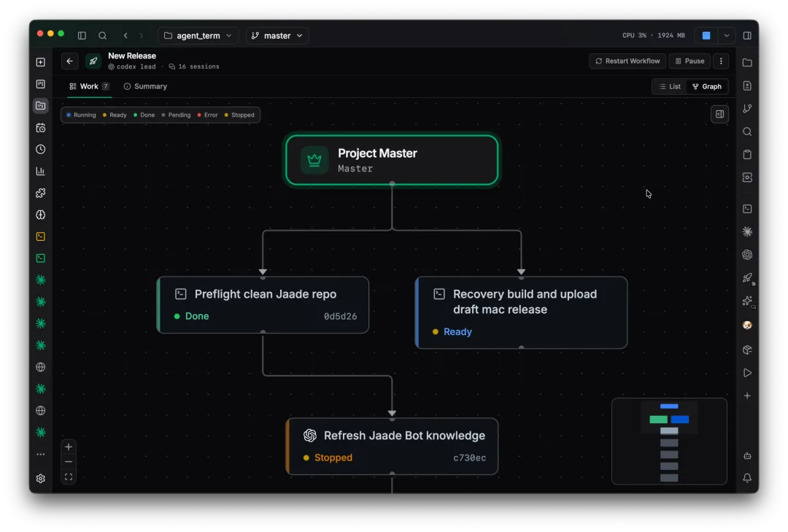
Task: Toggle the left sidebar panel in title bar
Action: 82,36
